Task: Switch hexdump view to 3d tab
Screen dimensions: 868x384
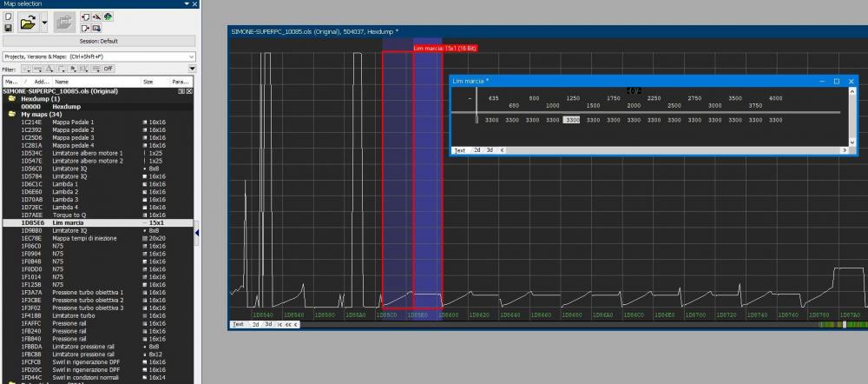Action: (x=268, y=324)
